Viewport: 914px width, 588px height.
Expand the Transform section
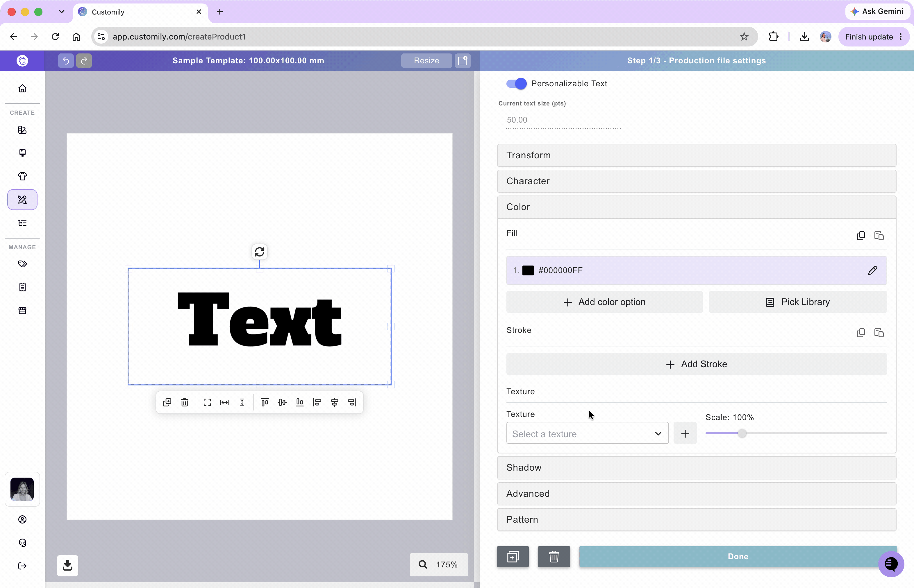(x=696, y=155)
